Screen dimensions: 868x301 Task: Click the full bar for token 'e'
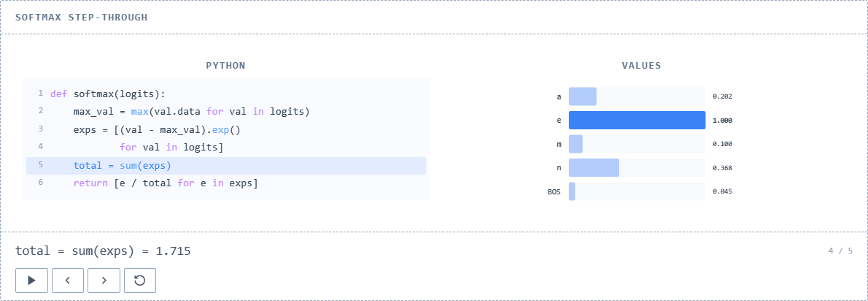pyautogui.click(x=637, y=120)
